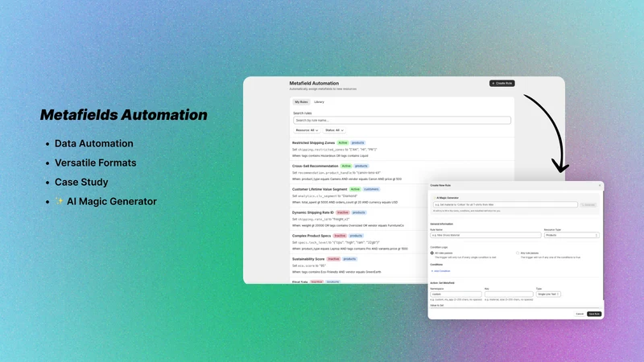Image resolution: width=644 pixels, height=362 pixels.
Task: Click products tag on Cross-Sell Recommendation
Action: tap(361, 166)
